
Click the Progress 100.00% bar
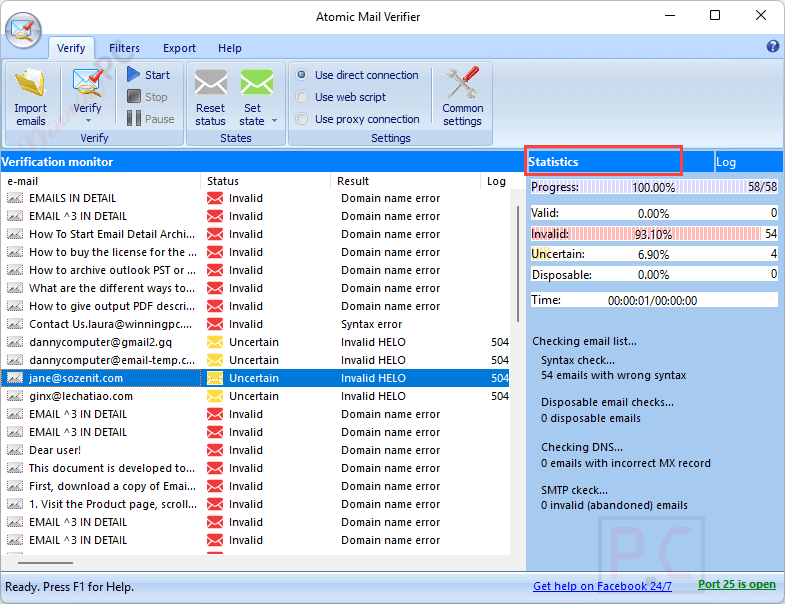tap(654, 187)
